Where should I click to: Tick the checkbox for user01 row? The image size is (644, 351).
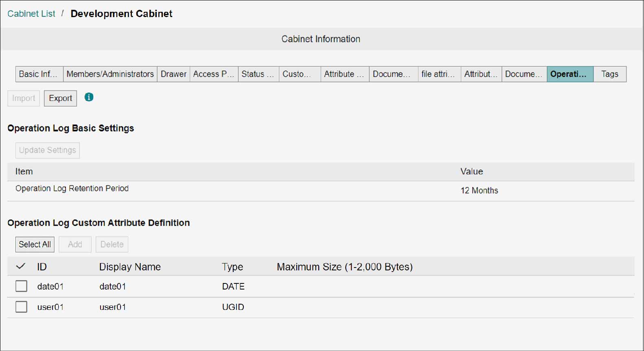coord(21,307)
